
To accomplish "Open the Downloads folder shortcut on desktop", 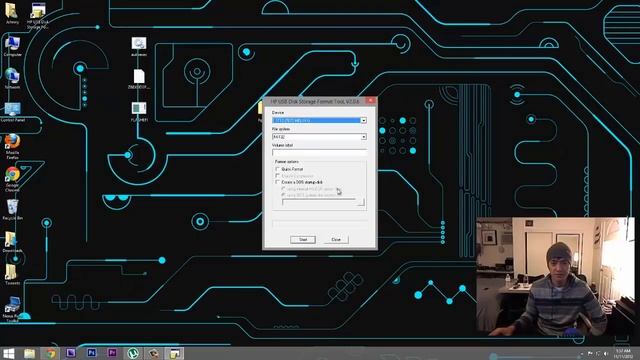I will (x=12, y=242).
